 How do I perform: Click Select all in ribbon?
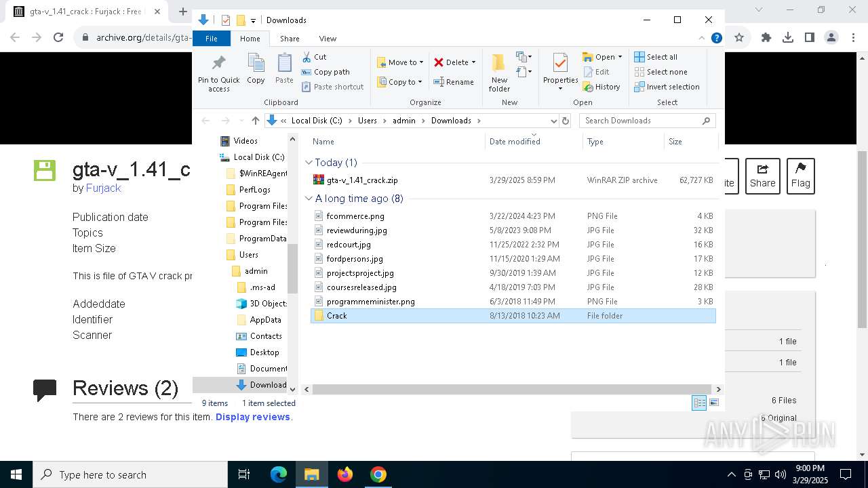point(656,57)
